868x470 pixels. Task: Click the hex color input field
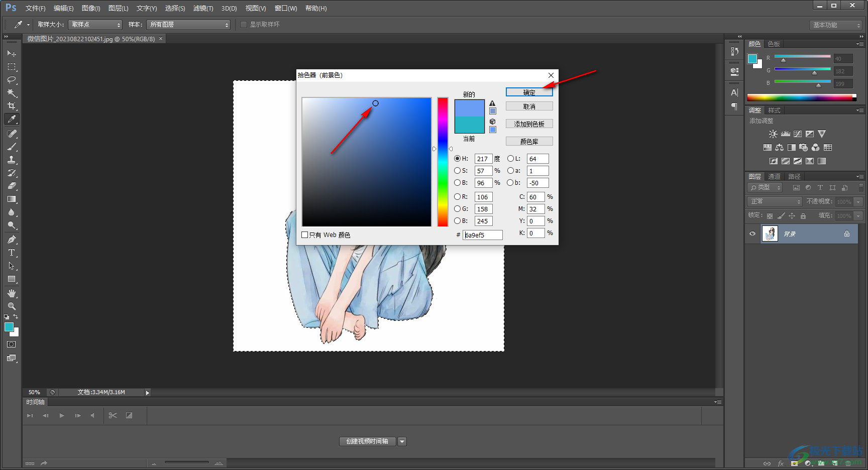482,235
